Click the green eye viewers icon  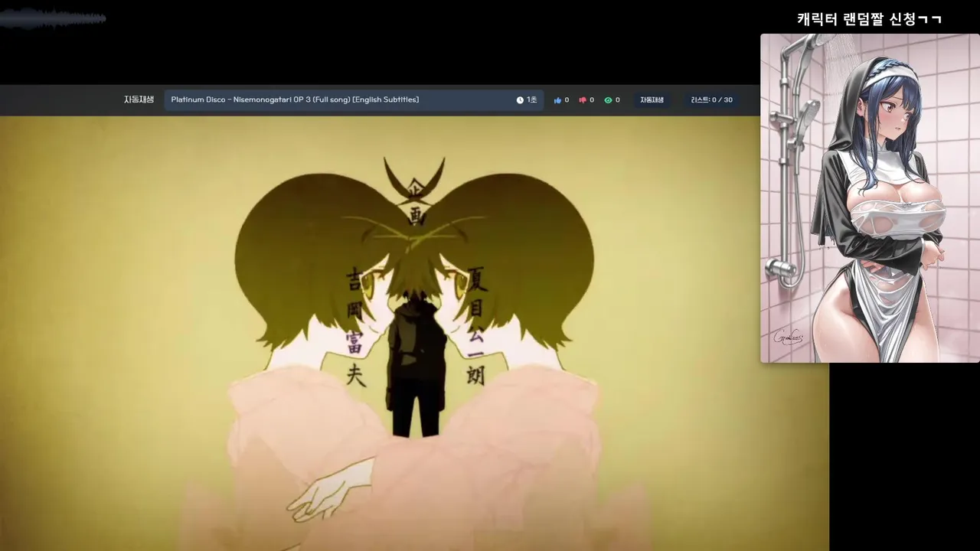(608, 100)
